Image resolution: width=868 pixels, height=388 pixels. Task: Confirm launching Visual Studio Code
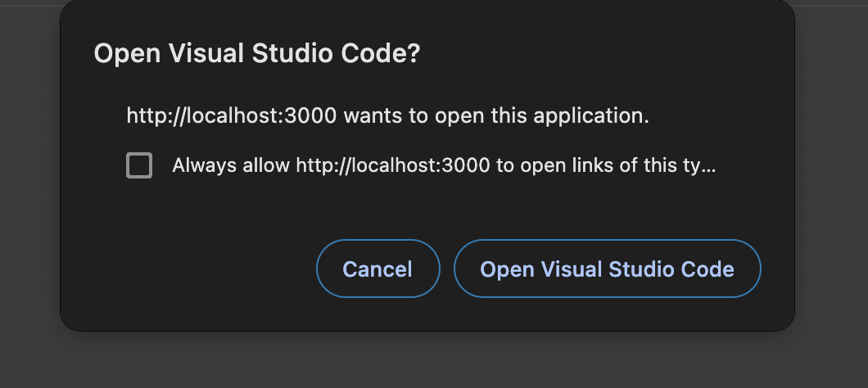coord(607,268)
